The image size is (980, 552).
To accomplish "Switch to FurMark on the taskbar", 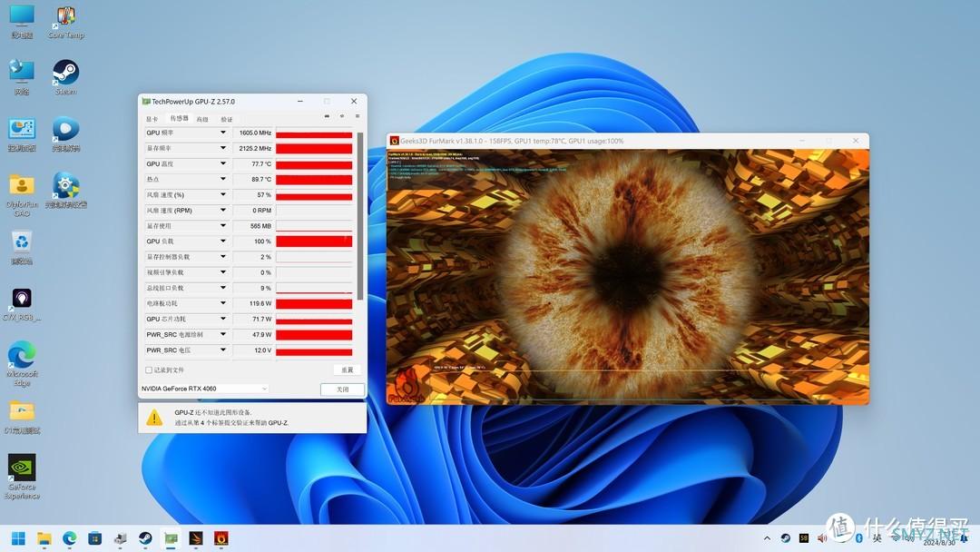I will tap(220, 538).
